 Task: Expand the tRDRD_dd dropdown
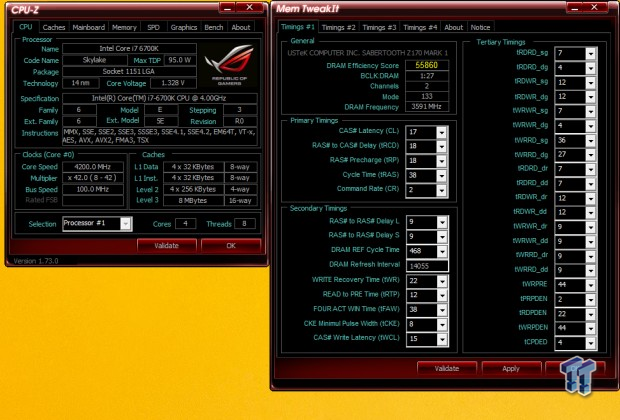590,184
